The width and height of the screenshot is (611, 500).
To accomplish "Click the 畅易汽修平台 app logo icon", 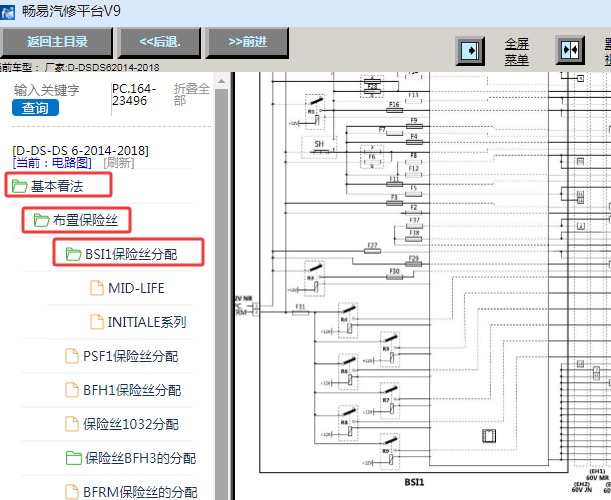I will (7, 12).
